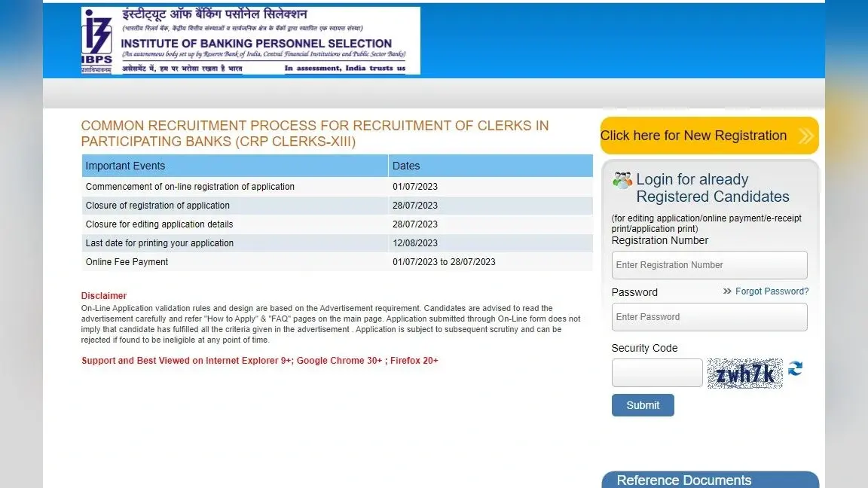Open the Forgot Password link
The height and width of the screenshot is (488, 868).
pos(772,291)
